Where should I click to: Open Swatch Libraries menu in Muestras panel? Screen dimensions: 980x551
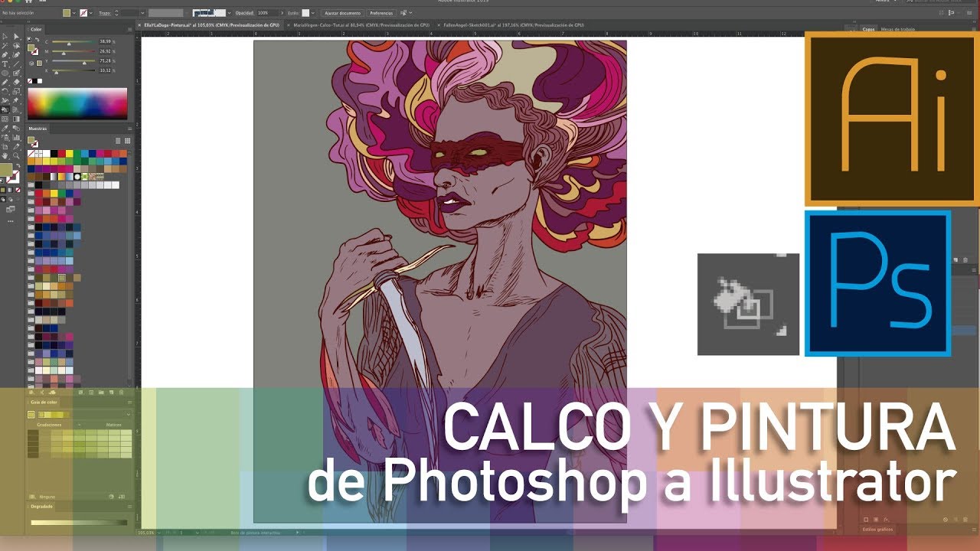[31, 392]
